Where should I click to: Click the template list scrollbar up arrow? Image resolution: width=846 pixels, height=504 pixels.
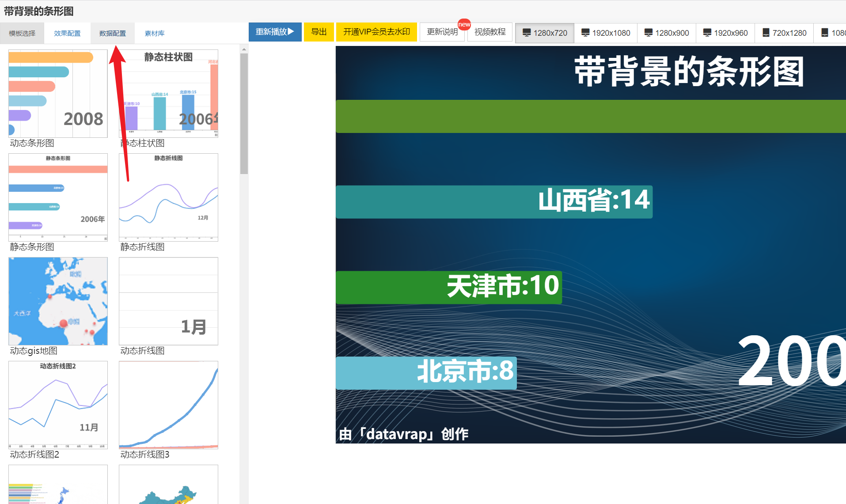pos(244,49)
